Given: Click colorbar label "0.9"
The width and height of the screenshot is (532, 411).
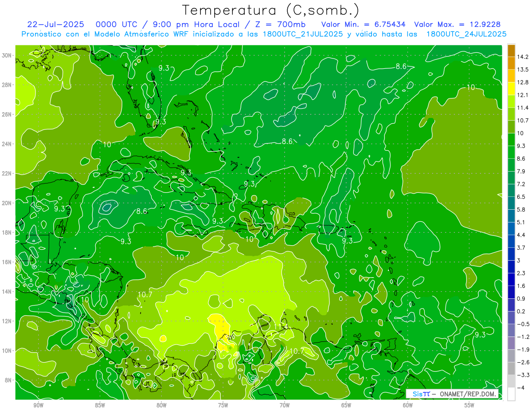Looking at the screenshot, I should click(x=521, y=298).
